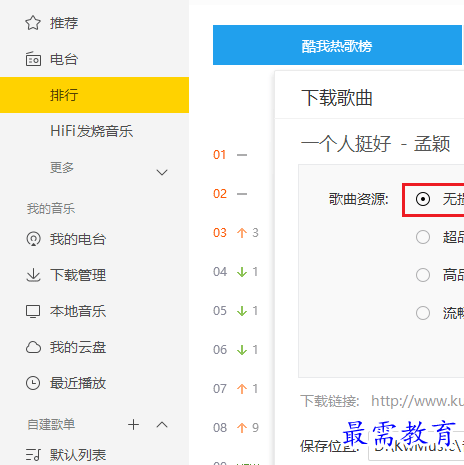This screenshot has height=465, width=464.
Task: Choose the 流畅 quality radio button
Action: 423,313
